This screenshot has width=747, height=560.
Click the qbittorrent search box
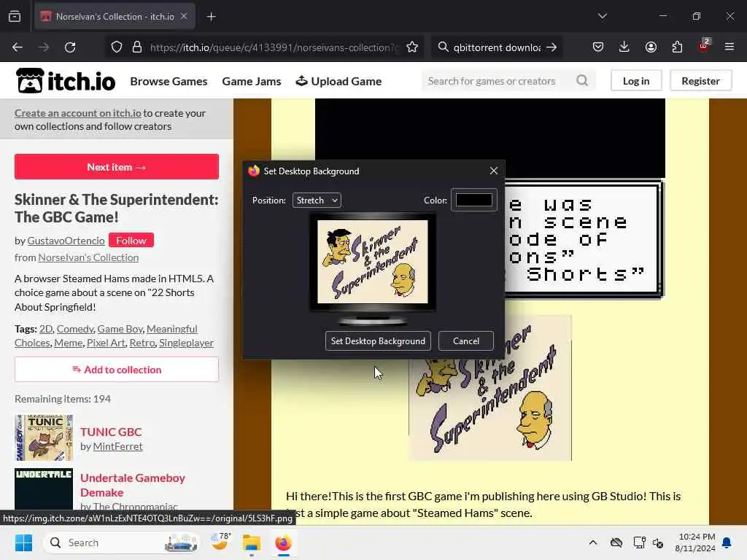[496, 47]
